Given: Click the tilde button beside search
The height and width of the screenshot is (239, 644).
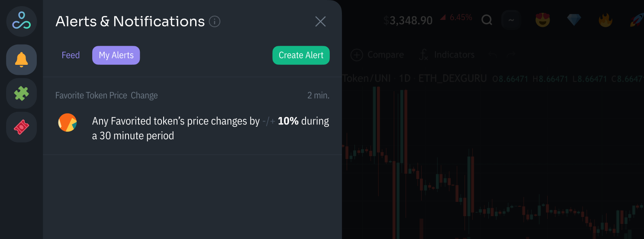Looking at the screenshot, I should [x=511, y=20].
